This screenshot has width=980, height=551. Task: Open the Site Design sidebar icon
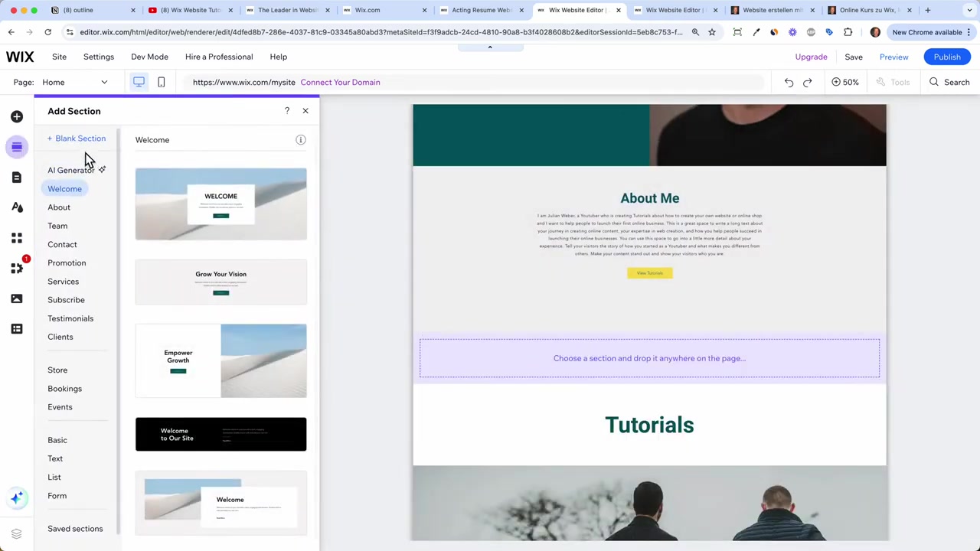(x=17, y=207)
